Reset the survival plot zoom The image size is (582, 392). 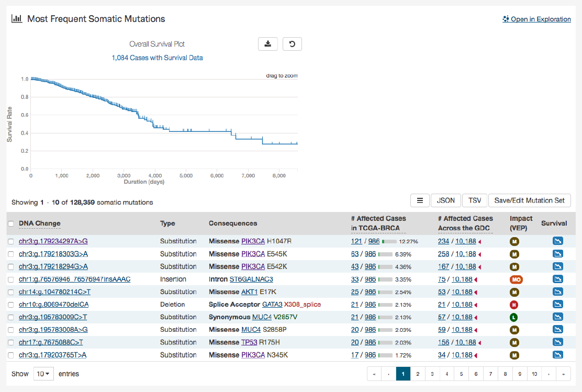(292, 44)
